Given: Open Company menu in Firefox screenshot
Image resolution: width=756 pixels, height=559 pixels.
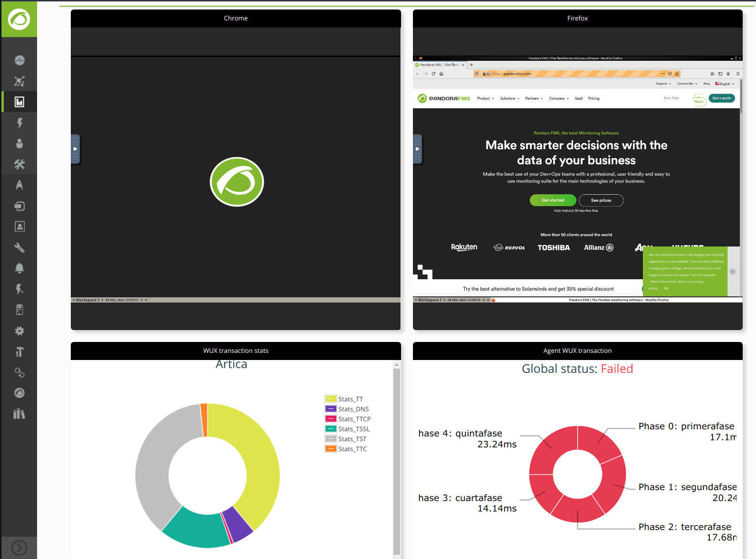Looking at the screenshot, I should (x=559, y=99).
